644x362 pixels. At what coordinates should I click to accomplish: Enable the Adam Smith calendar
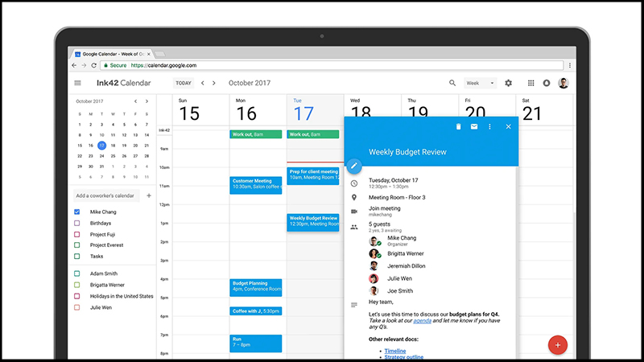click(x=76, y=274)
